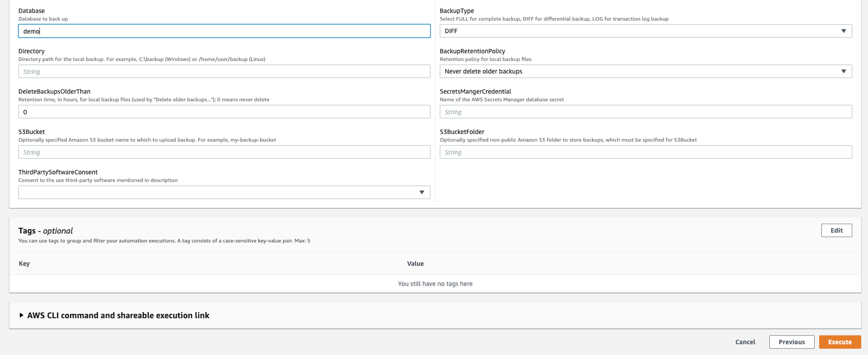Click the Previous button
868x355 pixels.
(791, 342)
